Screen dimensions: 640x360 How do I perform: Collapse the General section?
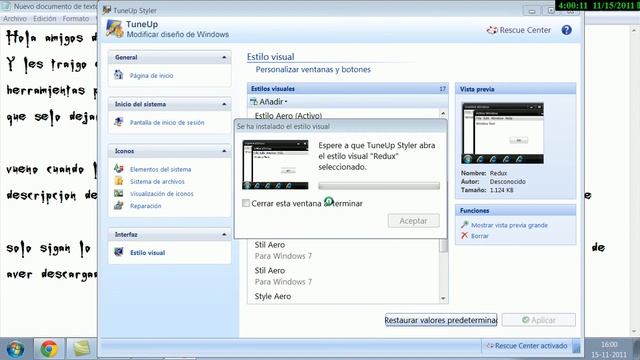pyautogui.click(x=224, y=58)
